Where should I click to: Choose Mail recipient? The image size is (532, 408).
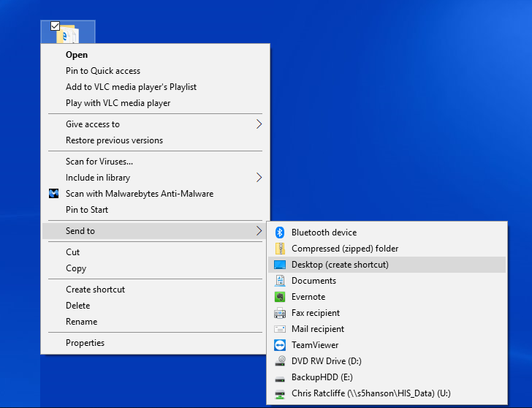click(387, 329)
